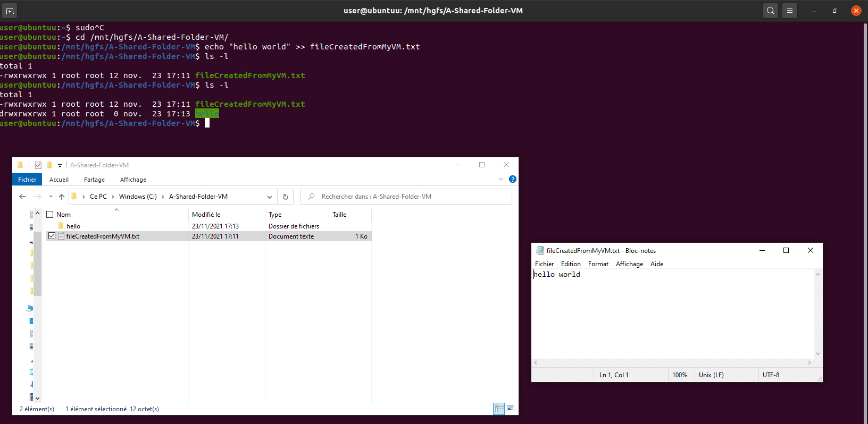The width and height of the screenshot is (868, 424).
Task: Switch Explorer to large icons view
Action: (x=511, y=409)
